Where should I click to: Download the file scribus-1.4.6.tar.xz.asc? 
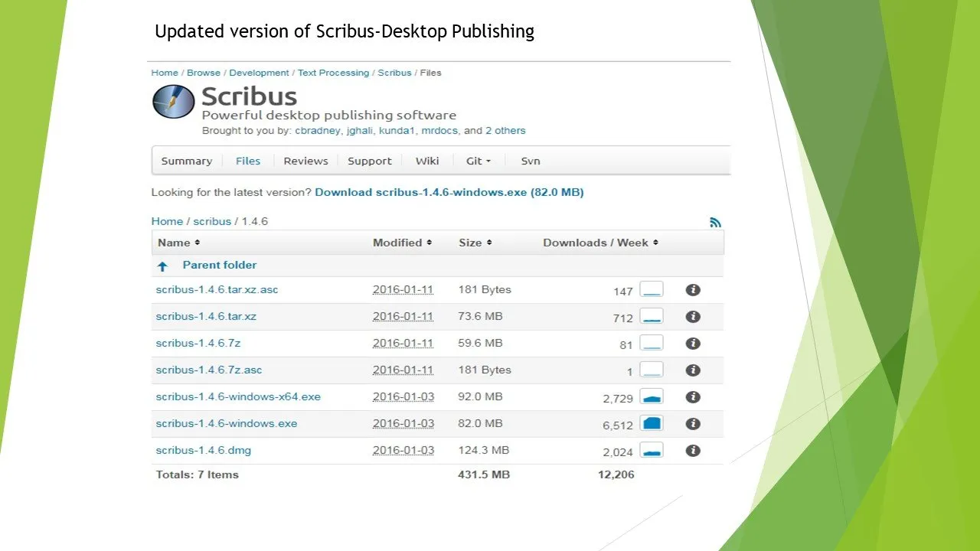[217, 289]
